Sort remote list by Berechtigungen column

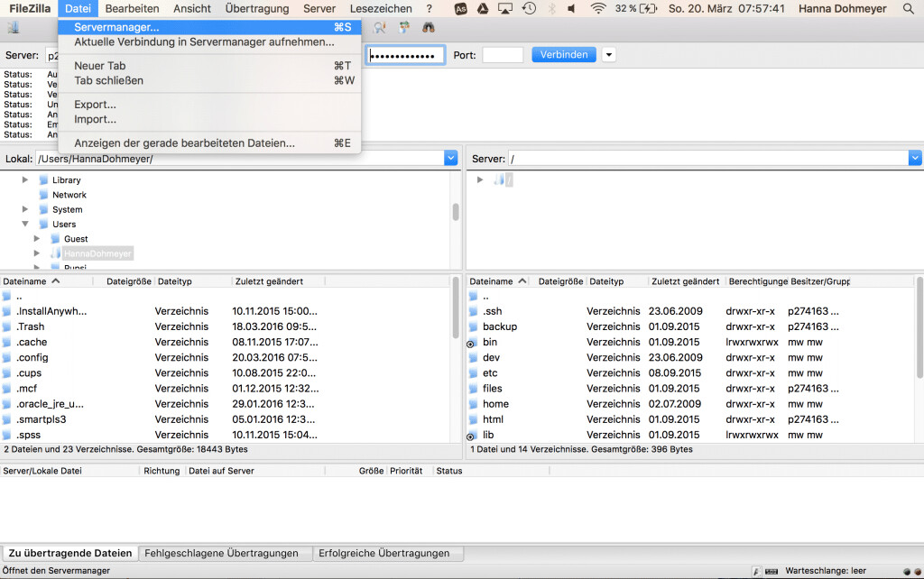click(x=757, y=281)
